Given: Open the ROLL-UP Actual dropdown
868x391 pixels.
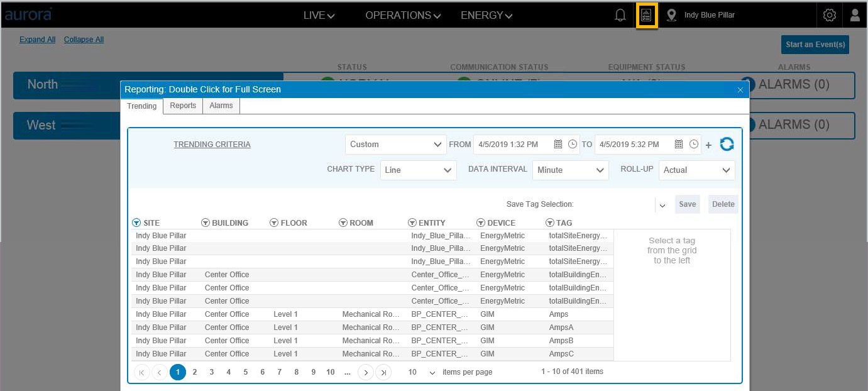Looking at the screenshot, I should click(696, 170).
